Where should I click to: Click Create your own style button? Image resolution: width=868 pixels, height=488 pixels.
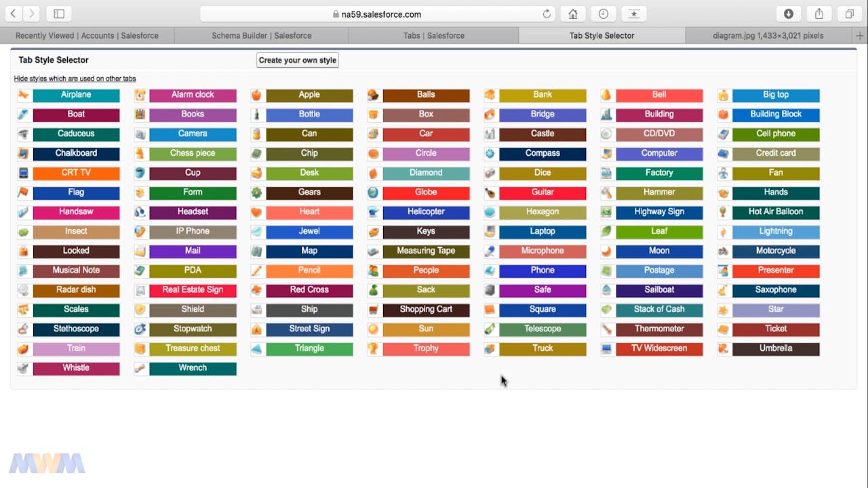pos(297,60)
